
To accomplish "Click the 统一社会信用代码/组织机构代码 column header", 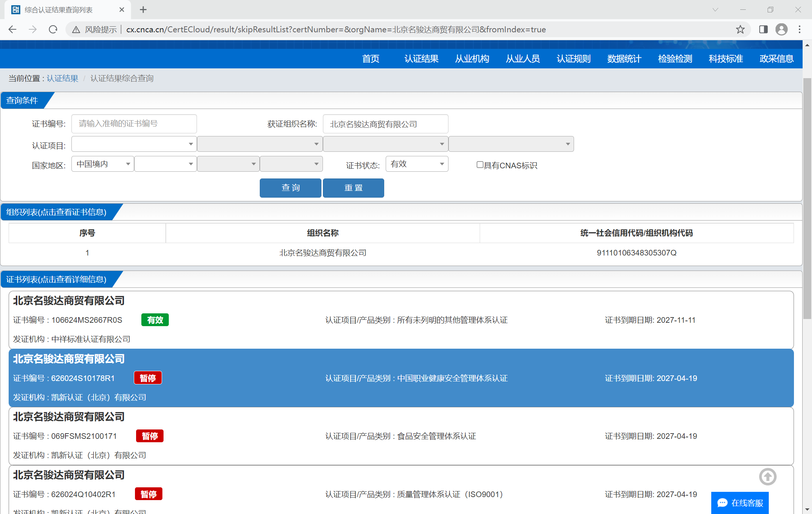I will click(636, 233).
